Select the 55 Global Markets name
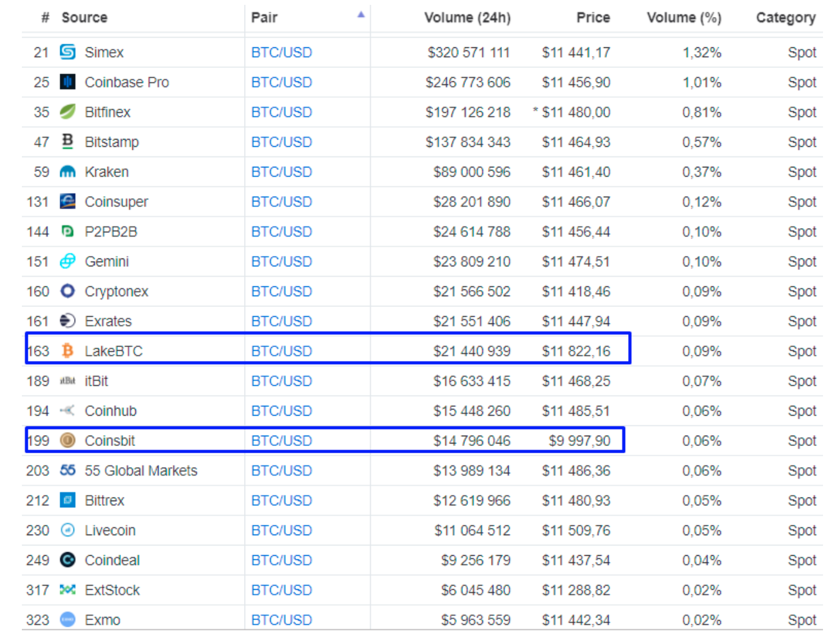 click(141, 470)
